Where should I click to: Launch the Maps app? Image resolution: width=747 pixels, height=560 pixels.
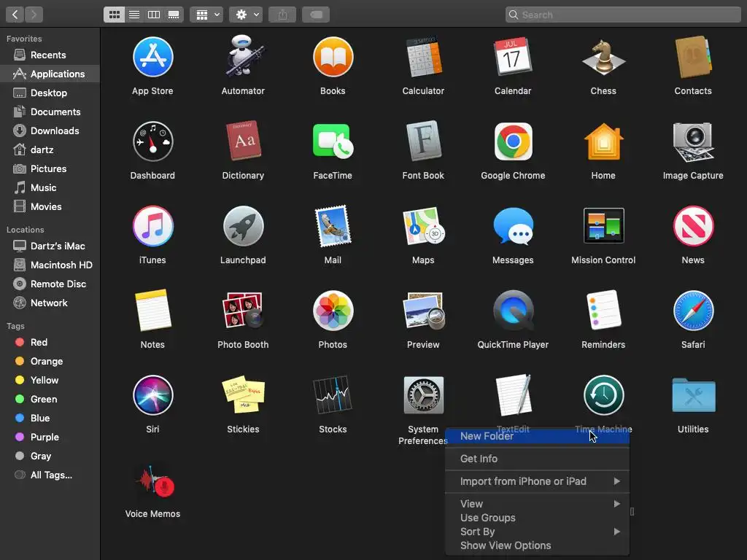423,226
